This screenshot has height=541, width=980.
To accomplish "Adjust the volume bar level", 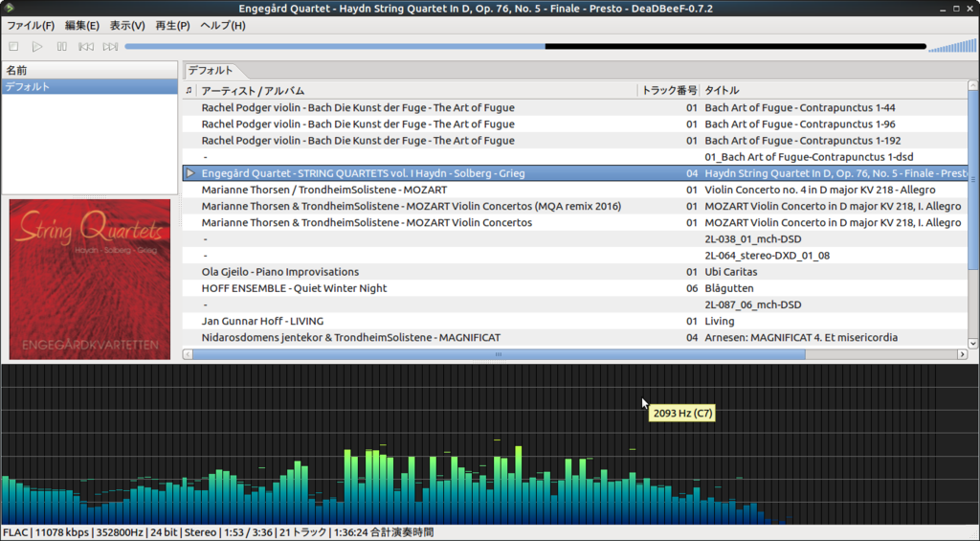I will (952, 46).
